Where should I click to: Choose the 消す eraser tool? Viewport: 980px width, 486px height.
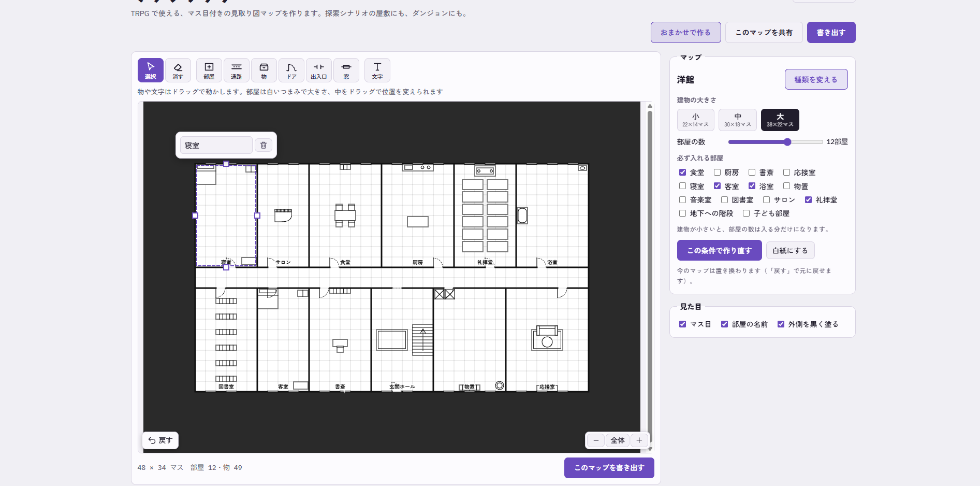pyautogui.click(x=178, y=70)
